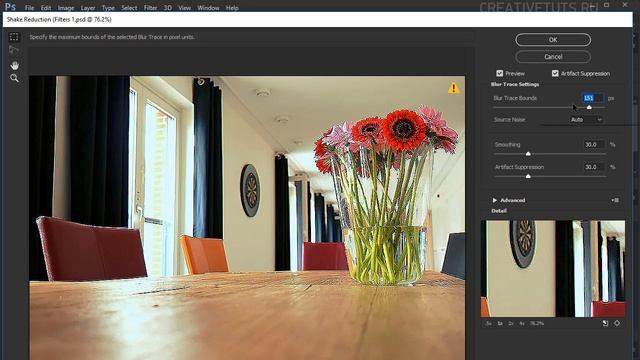The height and width of the screenshot is (360, 640).
Task: Click the Smoothing value field
Action: [x=594, y=144]
